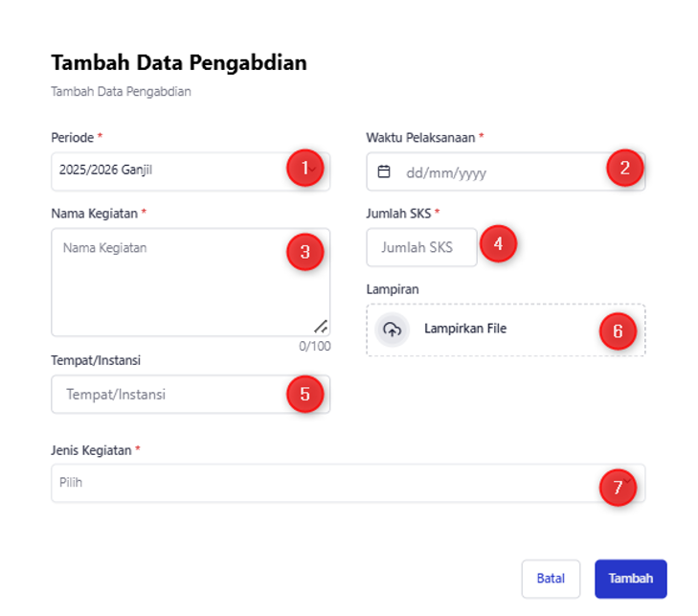Screen dimensions: 698x616
Task: Focus the Nama Kegiatan text area
Action: click(x=191, y=282)
